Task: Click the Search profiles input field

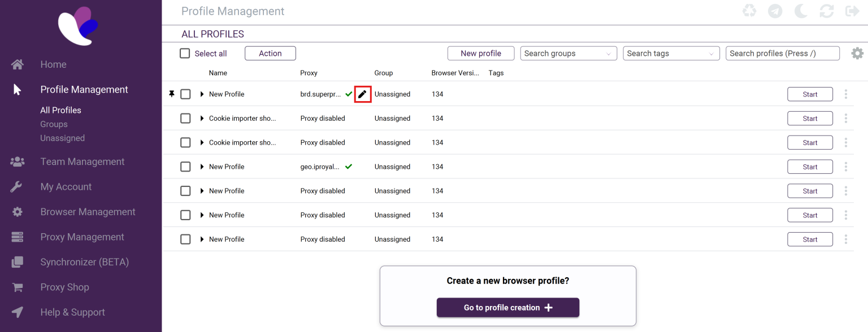Action: click(783, 53)
